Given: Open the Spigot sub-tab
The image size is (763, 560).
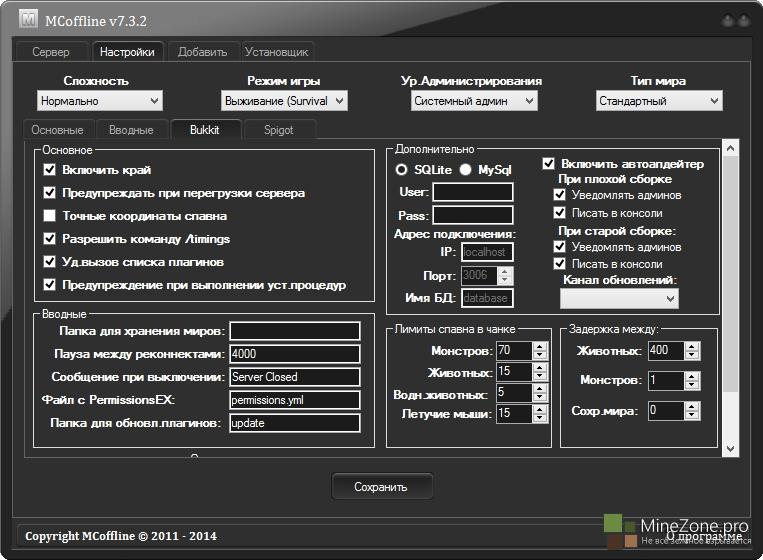Looking at the screenshot, I should tap(279, 130).
